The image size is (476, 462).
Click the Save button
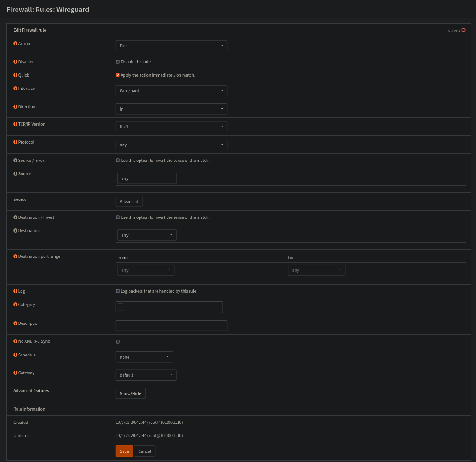(124, 451)
